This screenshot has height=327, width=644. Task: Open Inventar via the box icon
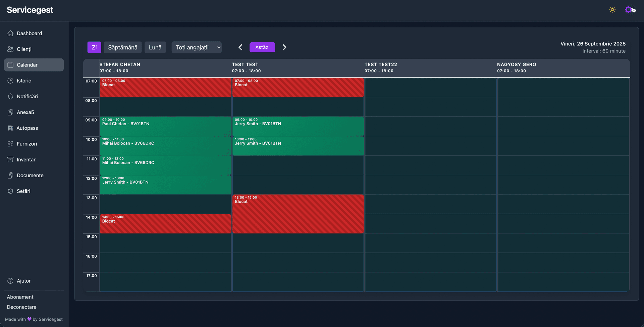point(10,159)
